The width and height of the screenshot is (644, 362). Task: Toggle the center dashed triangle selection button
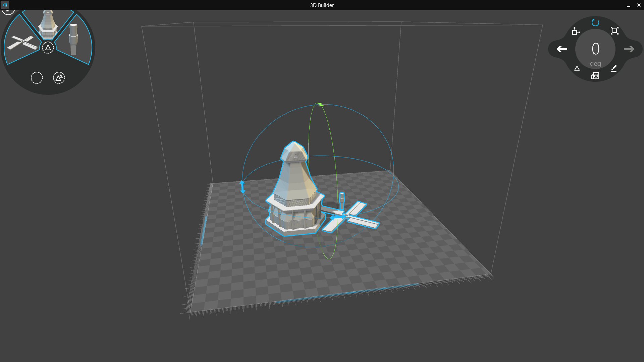(48, 48)
